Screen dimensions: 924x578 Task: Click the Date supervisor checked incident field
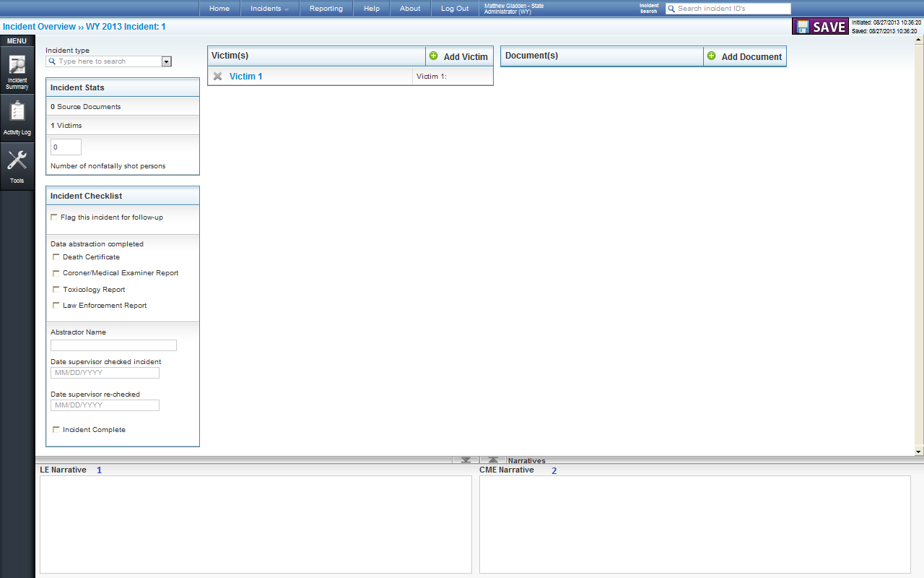[105, 373]
